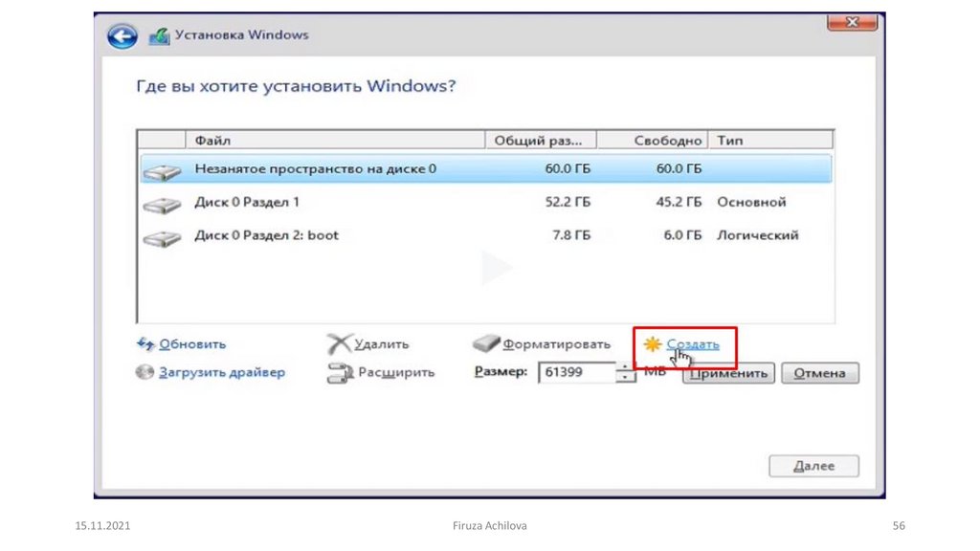The image size is (980, 551).
Task: Click drive icon for unallocated space row
Action: coord(162,171)
